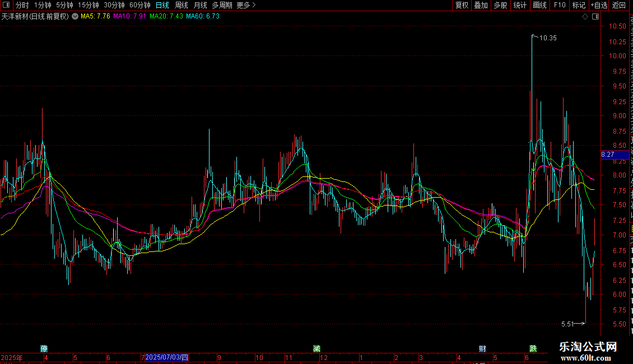Click the 减 holdings reduction marker icon
Image resolution: width=633 pixels, height=364 pixels.
(x=317, y=349)
